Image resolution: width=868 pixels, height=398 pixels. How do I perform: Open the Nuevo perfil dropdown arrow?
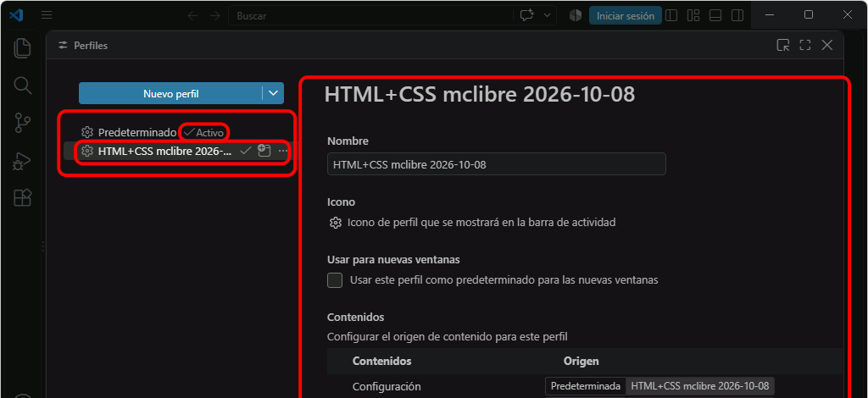tap(273, 93)
